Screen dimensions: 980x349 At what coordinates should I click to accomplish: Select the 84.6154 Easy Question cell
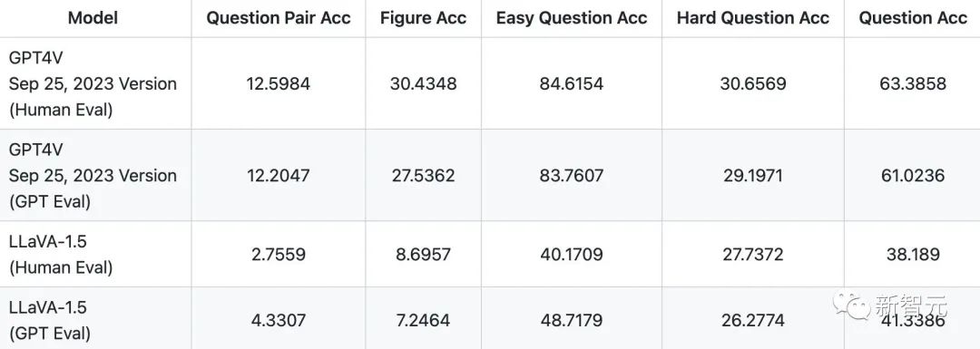[x=572, y=83]
